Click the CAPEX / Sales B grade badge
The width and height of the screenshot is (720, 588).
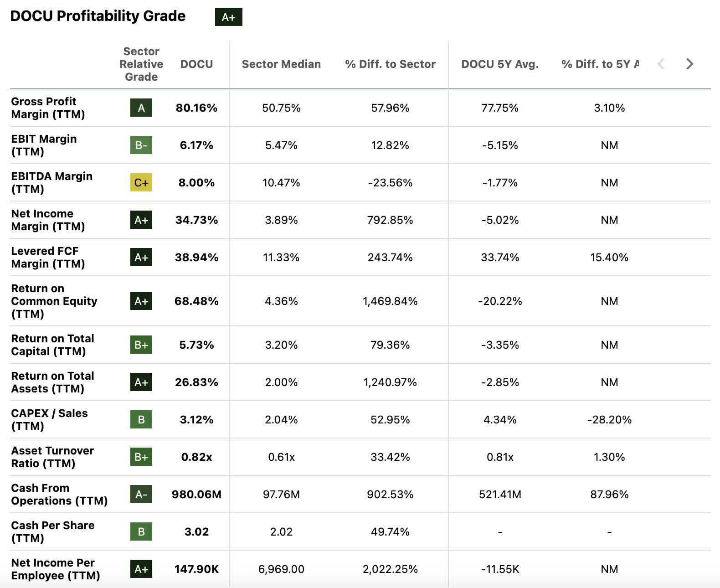click(141, 420)
